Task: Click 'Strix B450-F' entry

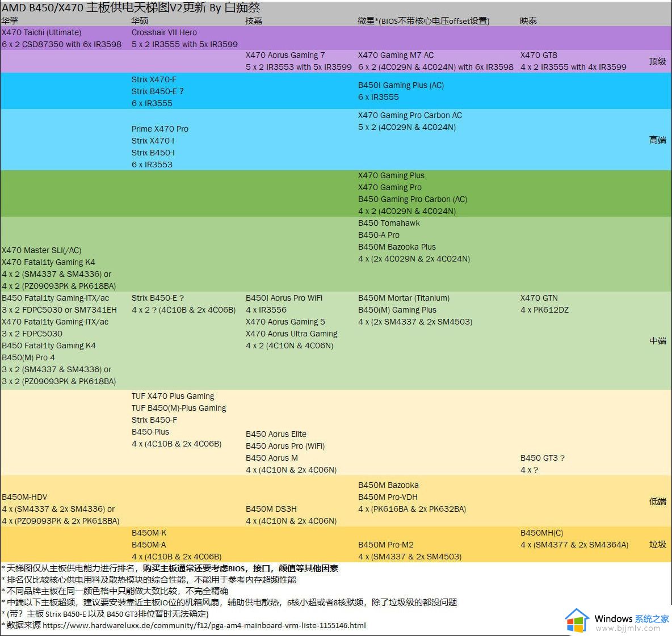Action: click(x=154, y=420)
